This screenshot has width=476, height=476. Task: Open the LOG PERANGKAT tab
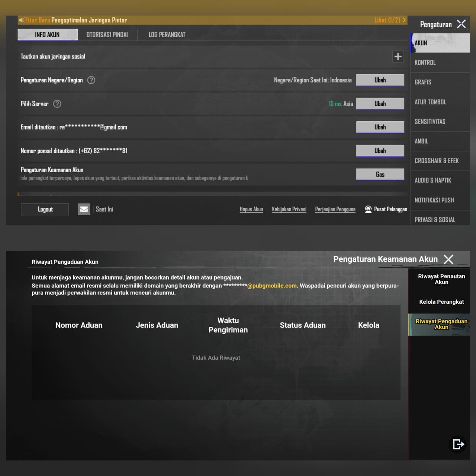[167, 35]
